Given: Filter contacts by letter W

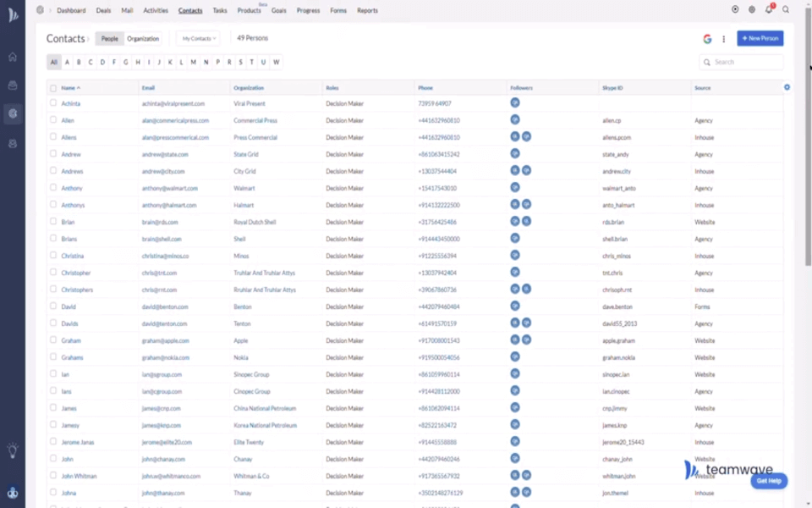Looking at the screenshot, I should pyautogui.click(x=276, y=62).
